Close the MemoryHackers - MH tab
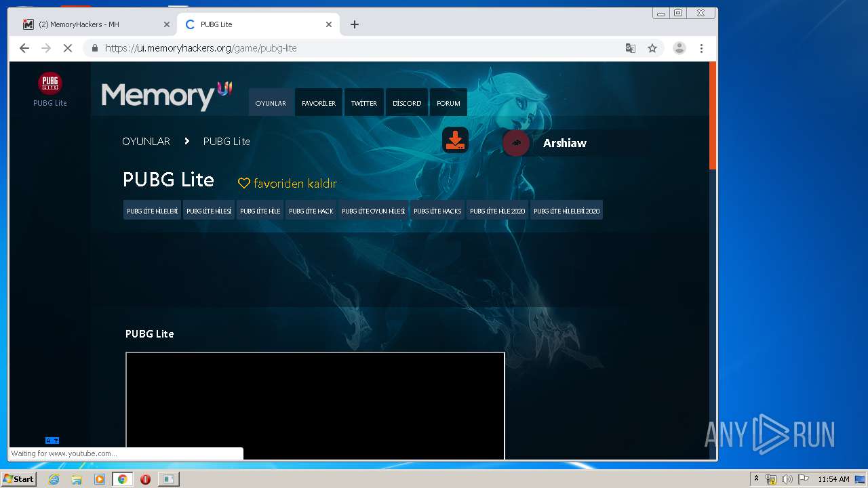 click(167, 24)
